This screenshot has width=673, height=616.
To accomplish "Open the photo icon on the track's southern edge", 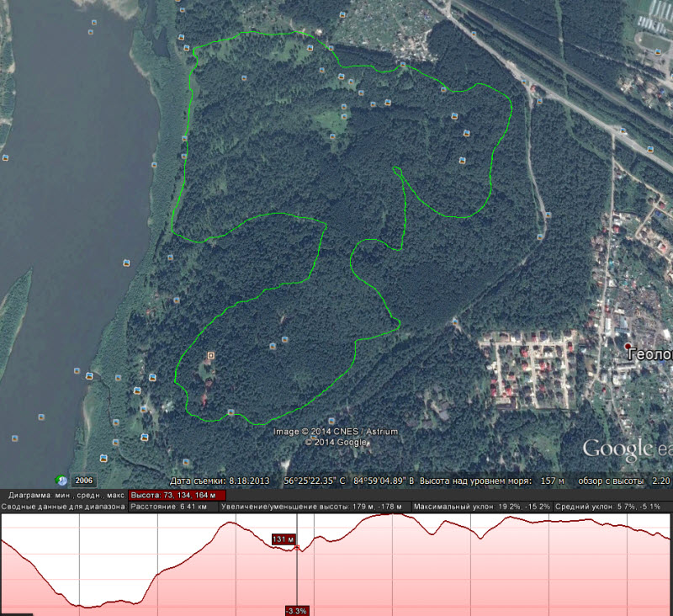I will [231, 412].
